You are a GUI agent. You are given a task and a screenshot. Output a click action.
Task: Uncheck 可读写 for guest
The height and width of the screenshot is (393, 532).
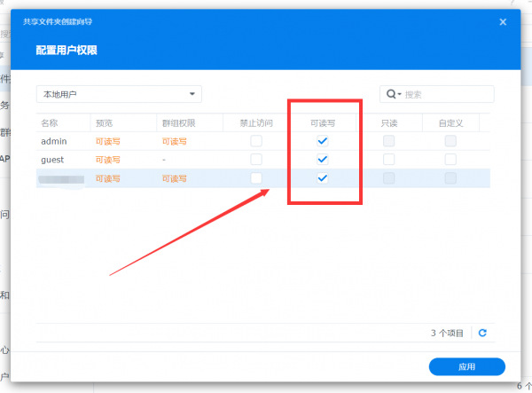(323, 159)
